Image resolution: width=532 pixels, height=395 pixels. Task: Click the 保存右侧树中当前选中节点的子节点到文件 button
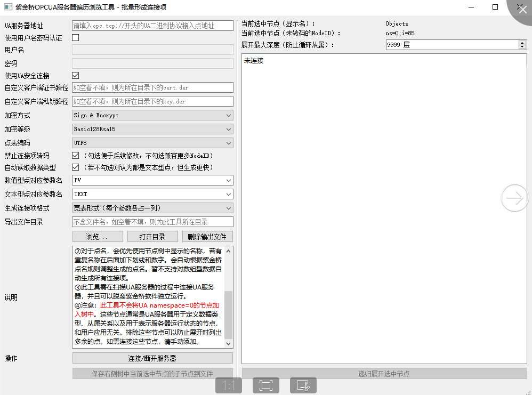click(x=152, y=374)
